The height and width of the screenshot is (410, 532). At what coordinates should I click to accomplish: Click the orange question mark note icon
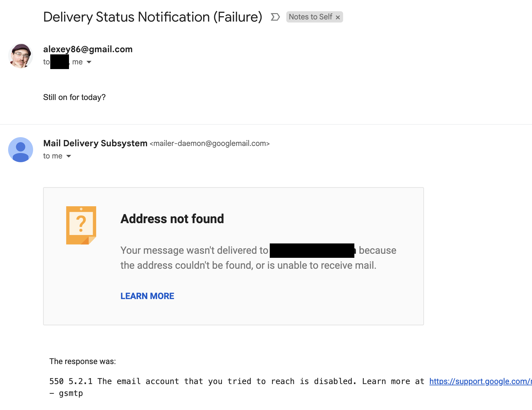81,225
